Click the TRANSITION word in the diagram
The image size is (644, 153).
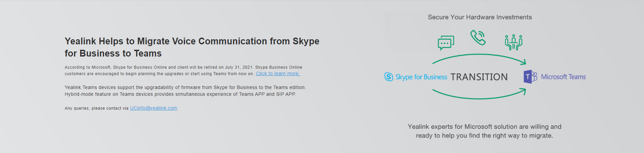click(x=479, y=77)
